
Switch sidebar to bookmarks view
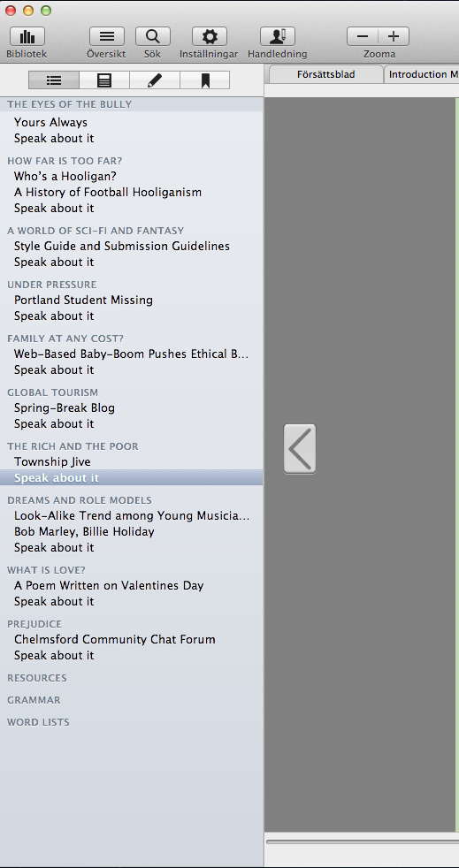pos(205,80)
